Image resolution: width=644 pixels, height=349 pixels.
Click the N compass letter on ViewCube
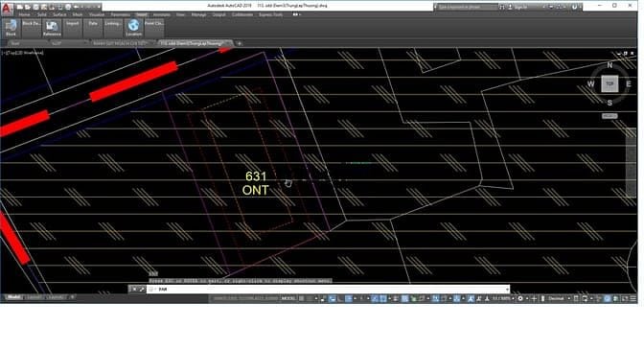coord(609,65)
